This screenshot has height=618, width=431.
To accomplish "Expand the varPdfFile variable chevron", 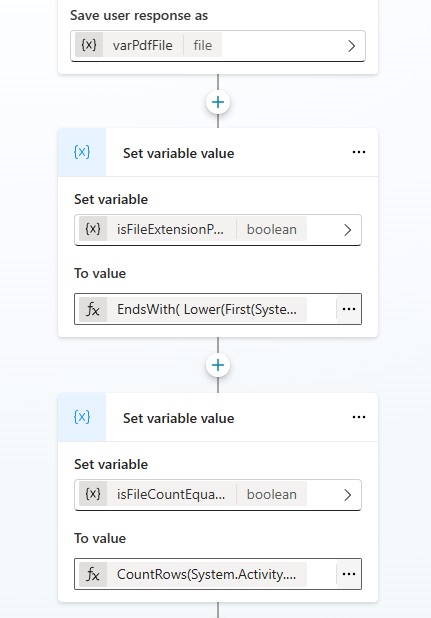I will [351, 46].
